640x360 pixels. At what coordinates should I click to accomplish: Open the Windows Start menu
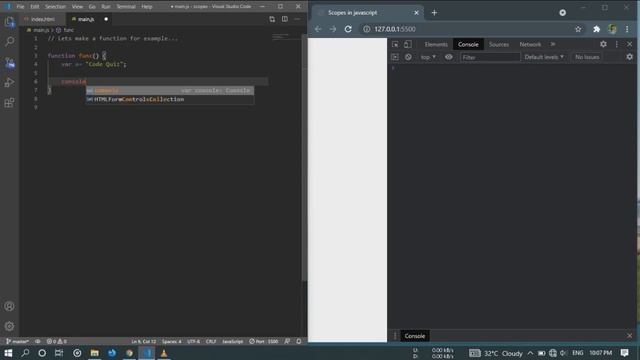click(x=8, y=353)
